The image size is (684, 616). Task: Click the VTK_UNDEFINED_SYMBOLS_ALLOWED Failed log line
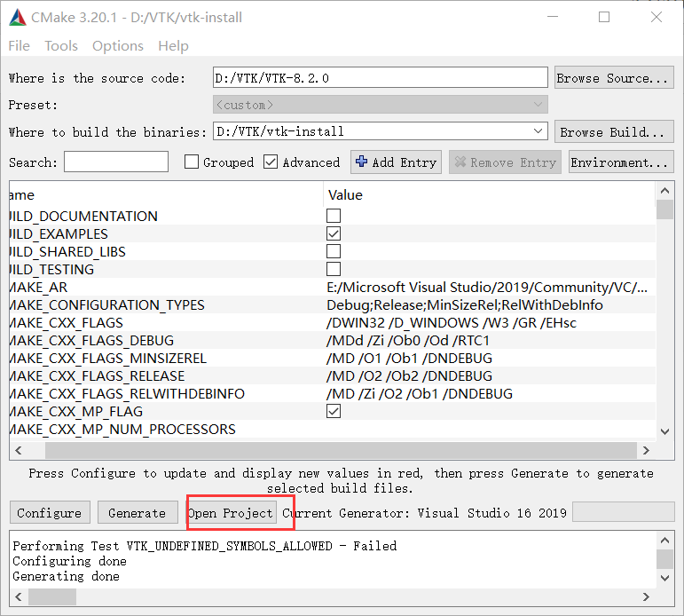(205, 546)
